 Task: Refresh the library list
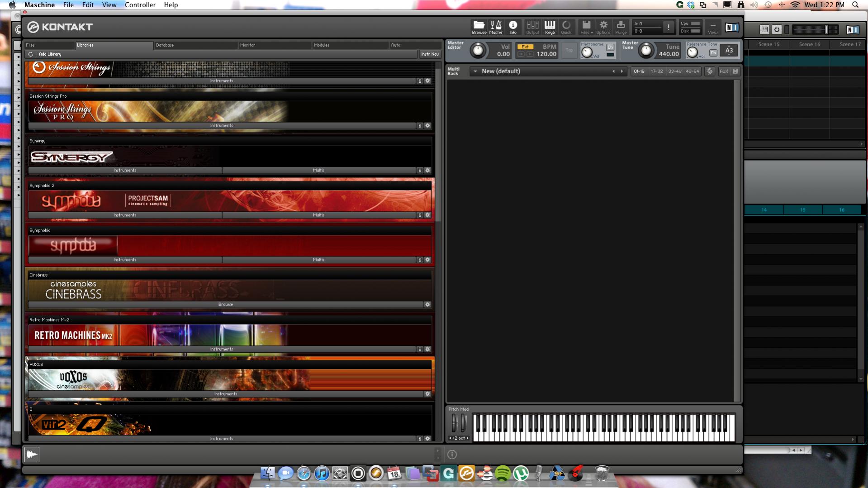31,54
